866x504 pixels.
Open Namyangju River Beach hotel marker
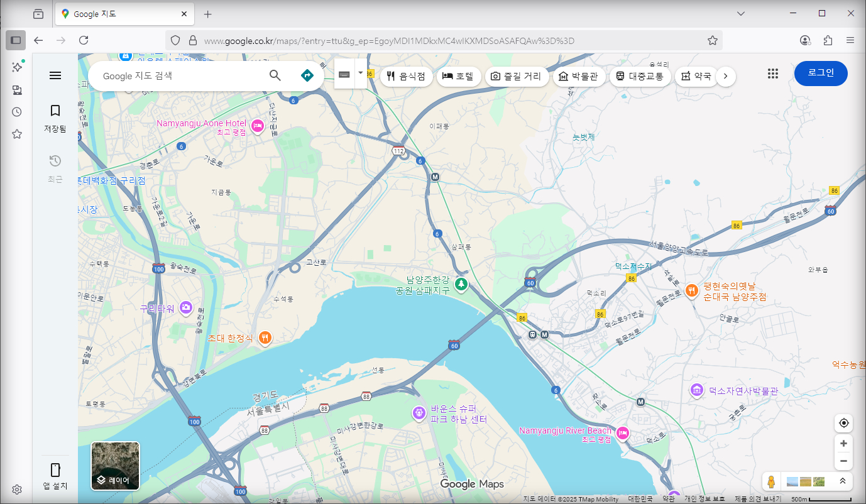[x=623, y=432]
